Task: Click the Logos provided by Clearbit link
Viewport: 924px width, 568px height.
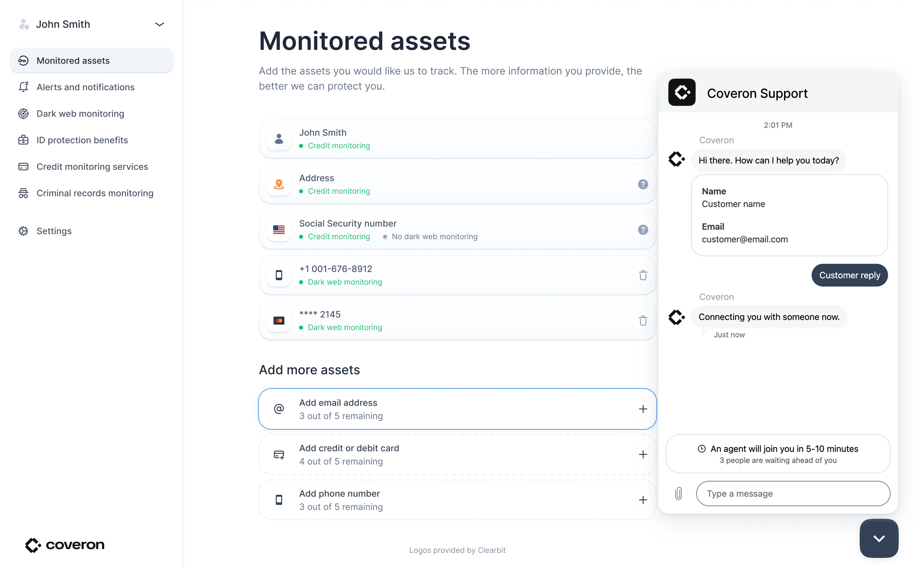Action: click(457, 550)
